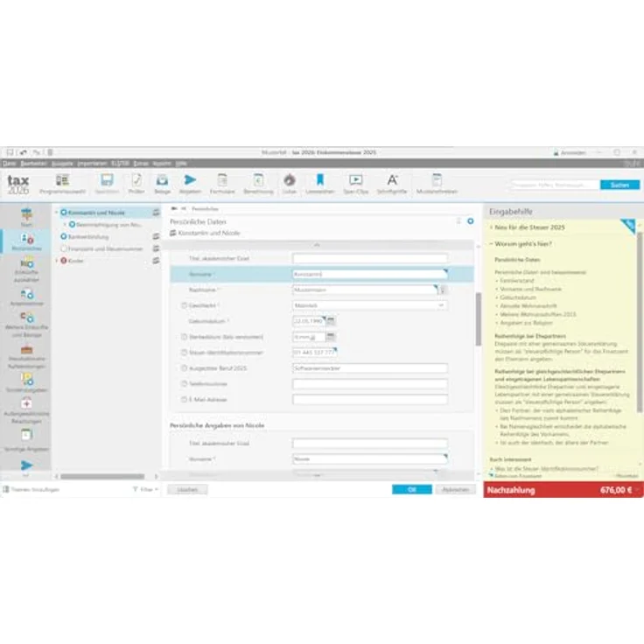The image size is (644, 644).
Task: Click the note icon beside E-Mail-Adresse
Action: pos(184,399)
